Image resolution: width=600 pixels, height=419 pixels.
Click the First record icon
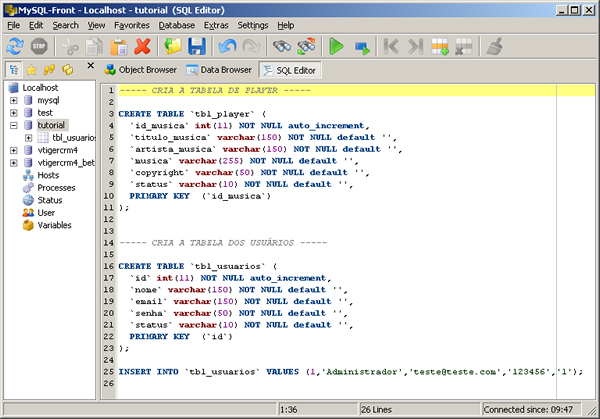click(x=391, y=46)
